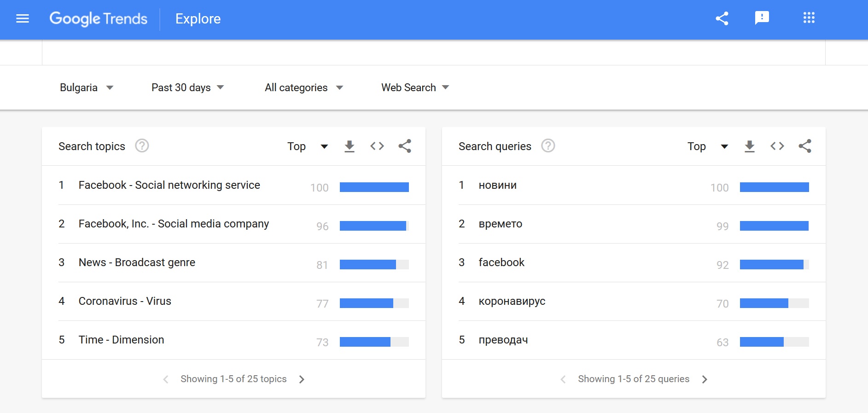This screenshot has height=413, width=868.
Task: Open the All categories dropdown
Action: [304, 87]
